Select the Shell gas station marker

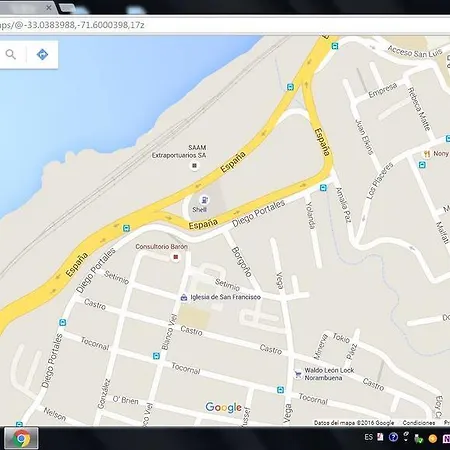pyautogui.click(x=204, y=200)
